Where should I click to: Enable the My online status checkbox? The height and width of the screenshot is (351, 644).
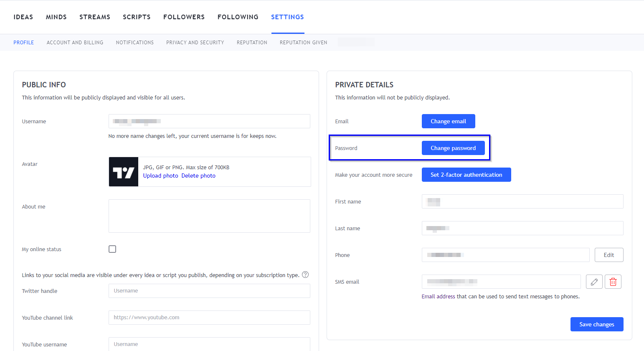click(x=112, y=249)
